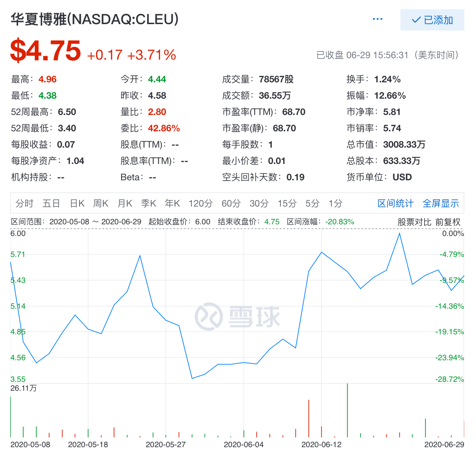This screenshot has height=450, width=476.
Task: Switch to 1分 interval tab
Action: click(x=335, y=203)
